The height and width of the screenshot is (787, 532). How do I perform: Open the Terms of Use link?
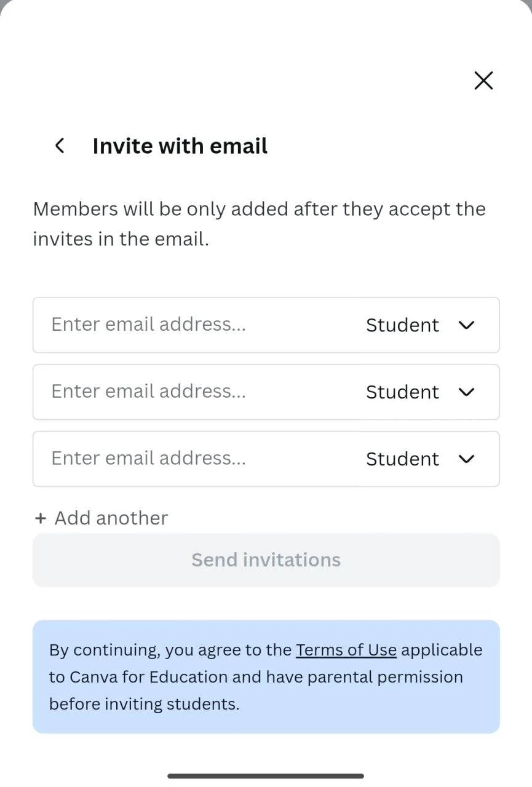tap(346, 650)
